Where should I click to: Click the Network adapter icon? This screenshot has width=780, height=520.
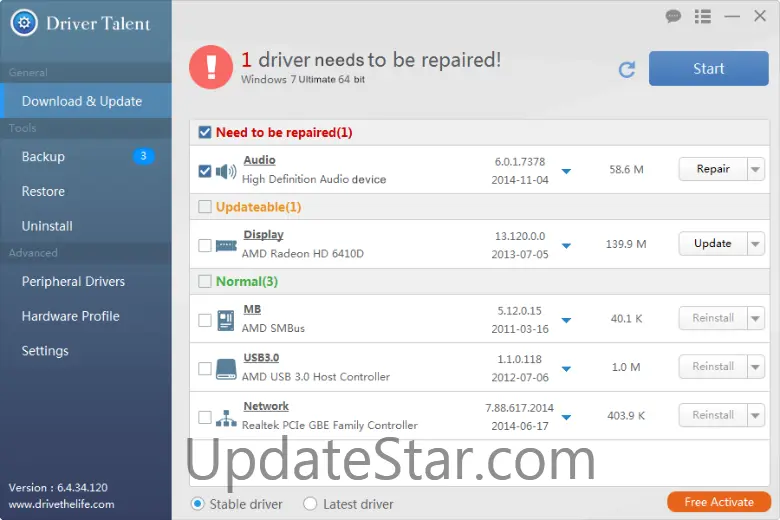[226, 418]
